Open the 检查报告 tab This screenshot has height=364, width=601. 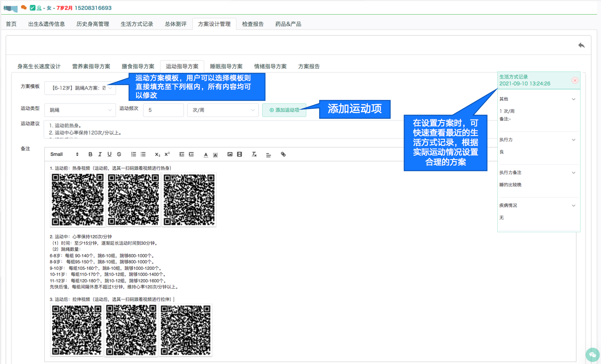253,24
